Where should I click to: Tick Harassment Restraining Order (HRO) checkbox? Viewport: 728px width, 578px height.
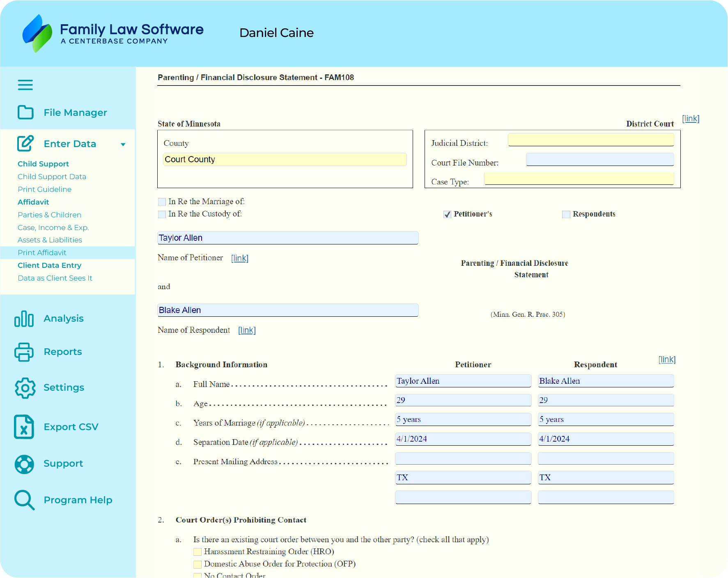coord(198,552)
